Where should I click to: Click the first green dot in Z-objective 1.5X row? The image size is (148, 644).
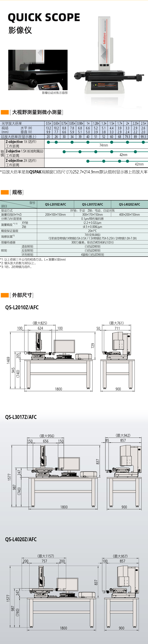(64, 152)
